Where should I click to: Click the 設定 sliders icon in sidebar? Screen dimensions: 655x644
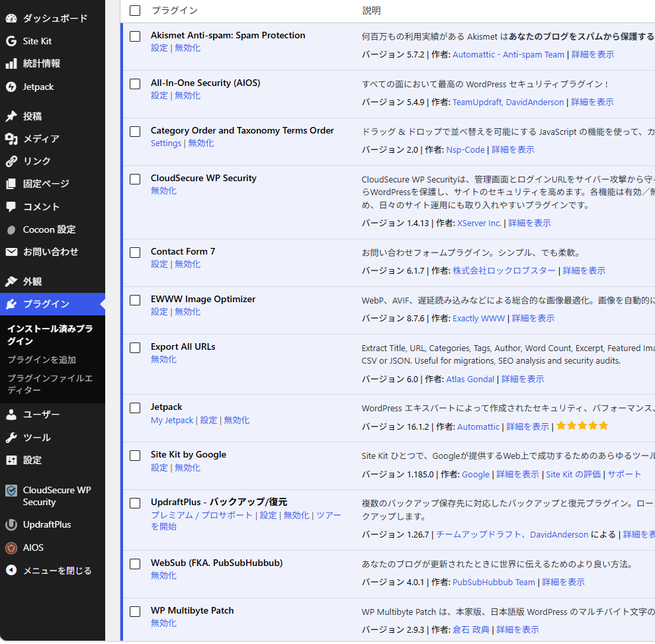[11, 460]
